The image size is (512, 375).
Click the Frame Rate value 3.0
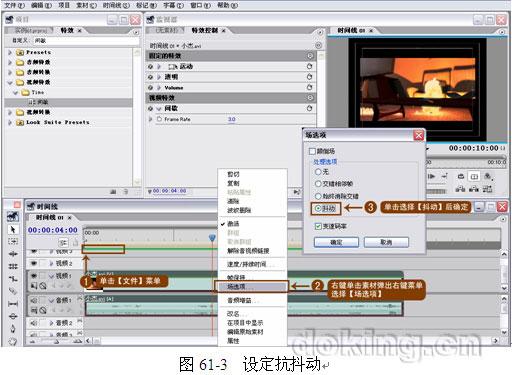(231, 119)
